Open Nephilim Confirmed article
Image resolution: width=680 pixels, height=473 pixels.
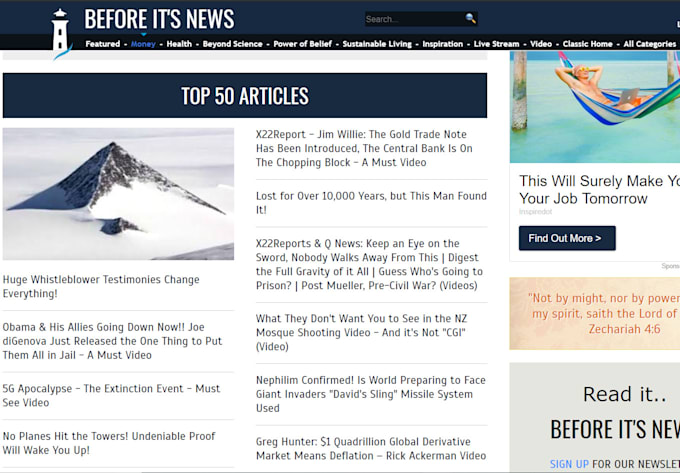(370, 394)
